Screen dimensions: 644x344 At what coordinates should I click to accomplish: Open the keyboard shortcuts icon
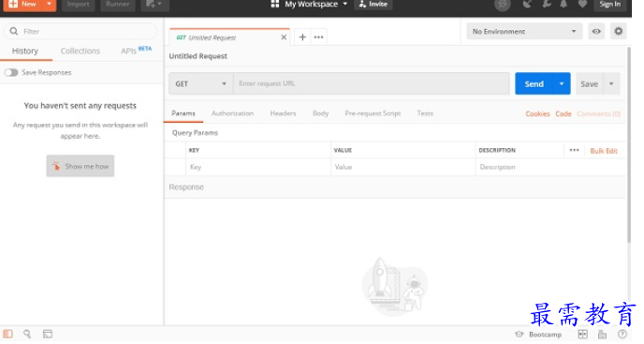coord(602,334)
